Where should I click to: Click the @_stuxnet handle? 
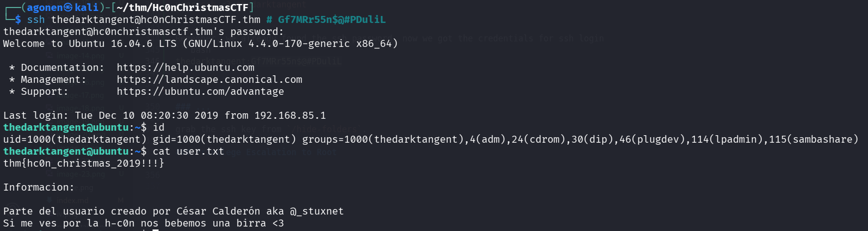[x=317, y=211]
